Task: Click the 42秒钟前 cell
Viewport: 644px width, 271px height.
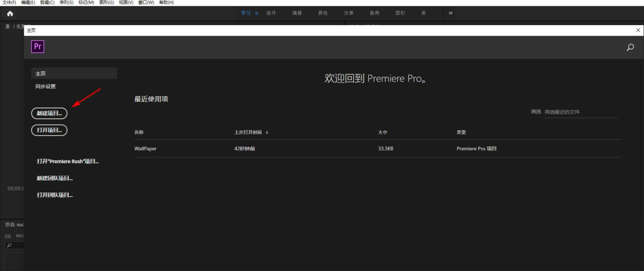Action: click(244, 149)
